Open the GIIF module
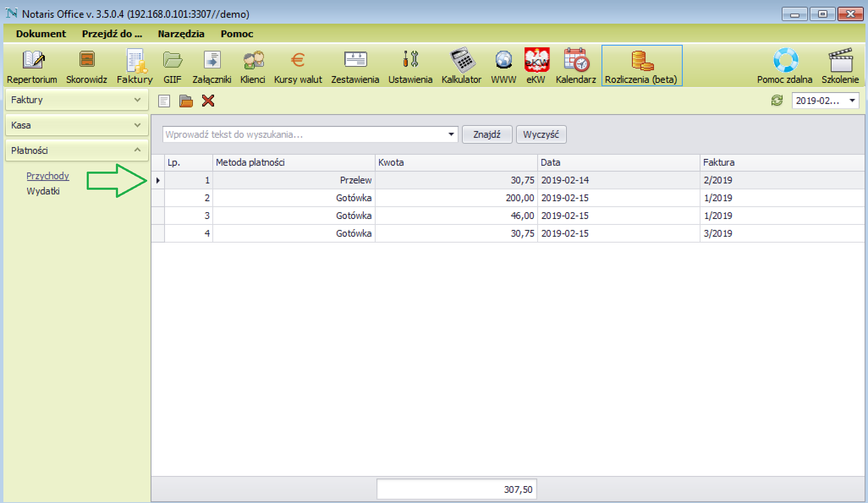Screen dimensions: 868x503 coord(173,66)
